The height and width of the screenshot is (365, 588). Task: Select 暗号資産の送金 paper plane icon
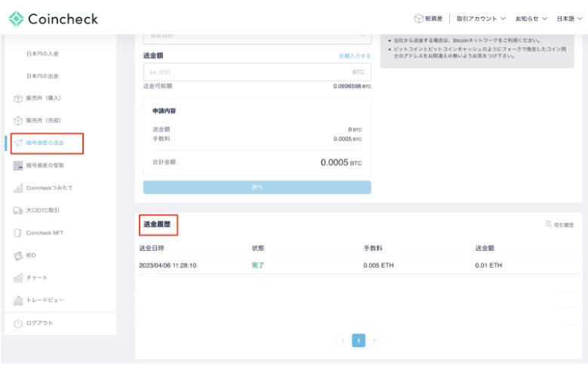coord(18,143)
